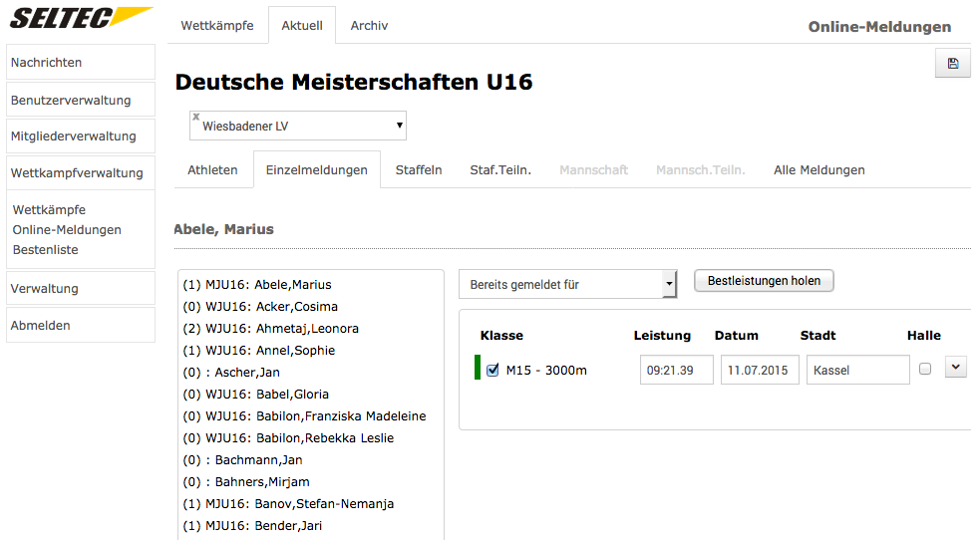This screenshot has width=980, height=540.
Task: Toggle the Halle checkbox
Action: (925, 369)
